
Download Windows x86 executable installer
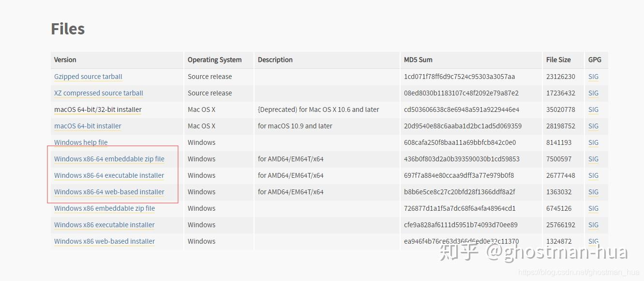tap(105, 225)
